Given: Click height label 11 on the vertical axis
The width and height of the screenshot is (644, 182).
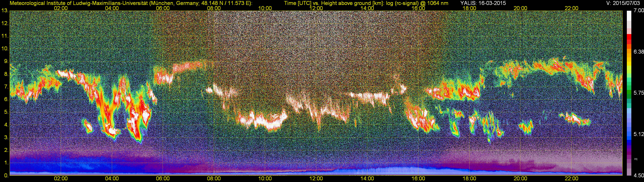Looking at the screenshot, I should (5, 36).
